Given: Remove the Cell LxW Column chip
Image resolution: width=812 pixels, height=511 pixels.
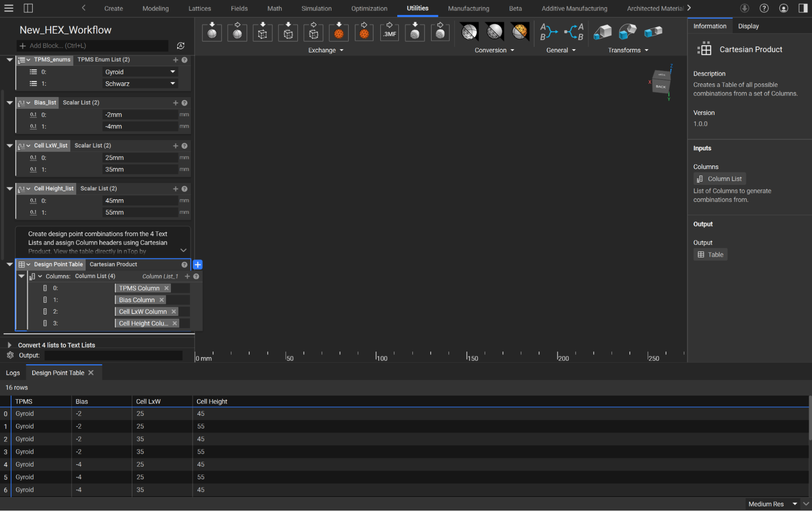Looking at the screenshot, I should tap(173, 312).
